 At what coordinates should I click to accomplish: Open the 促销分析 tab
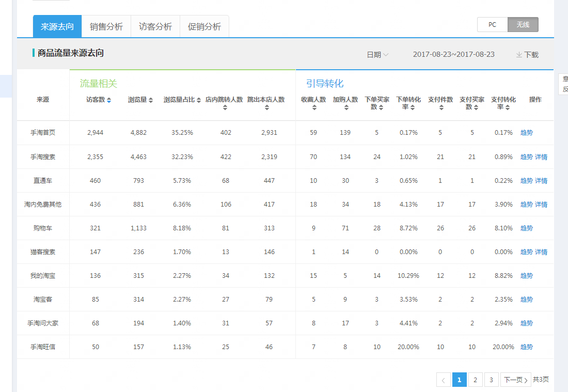tap(204, 26)
